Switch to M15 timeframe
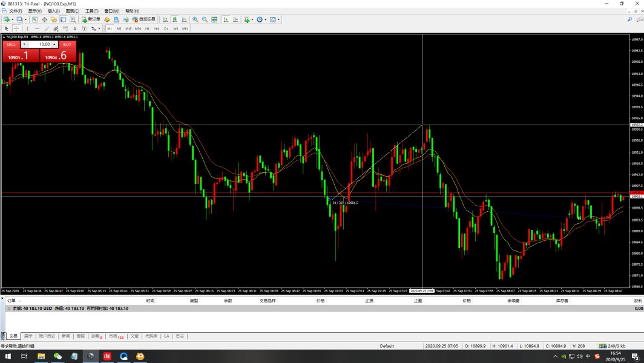Screen dimensions: 644x363 128,29
